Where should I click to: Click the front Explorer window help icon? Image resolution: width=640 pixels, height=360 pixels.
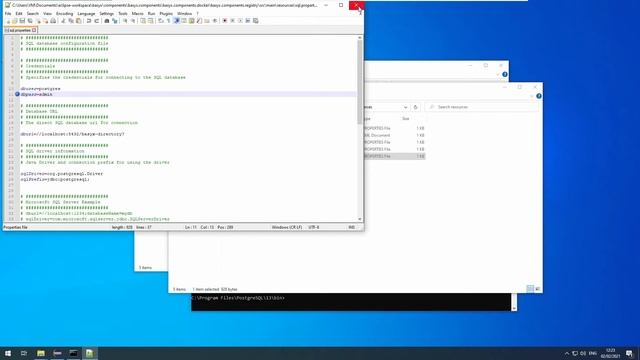pos(539,96)
